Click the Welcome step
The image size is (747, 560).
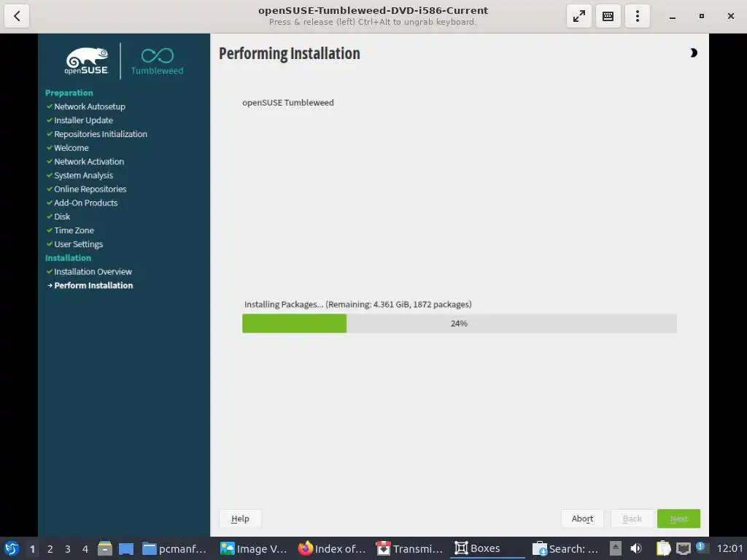click(71, 148)
